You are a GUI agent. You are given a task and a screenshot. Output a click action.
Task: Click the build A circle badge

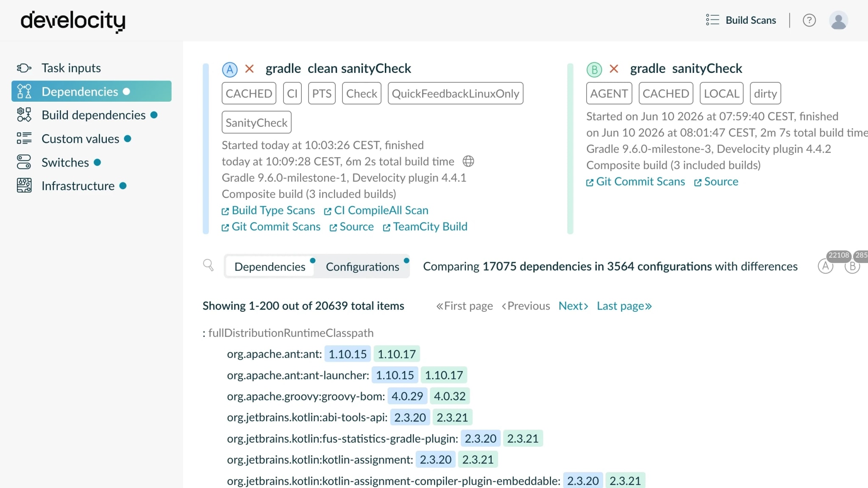230,69
